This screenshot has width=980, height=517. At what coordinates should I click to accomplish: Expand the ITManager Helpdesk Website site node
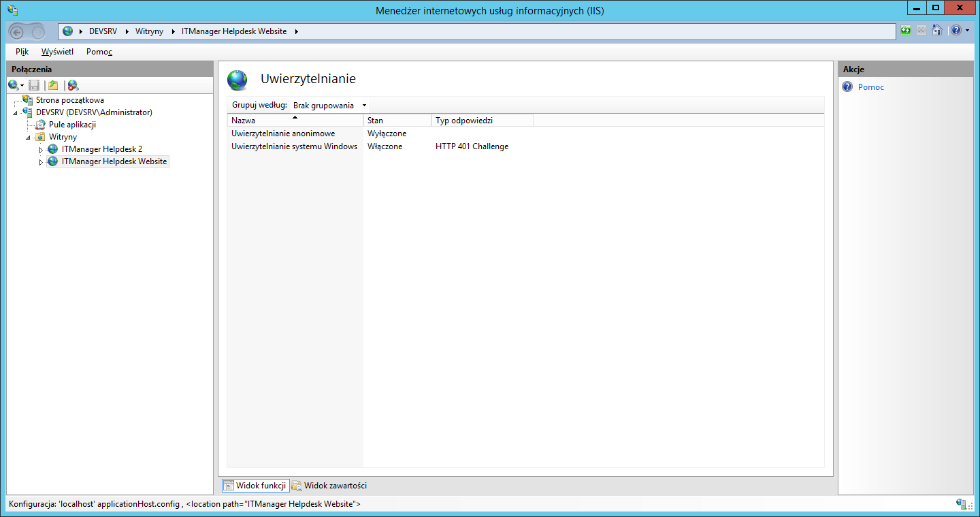point(42,162)
